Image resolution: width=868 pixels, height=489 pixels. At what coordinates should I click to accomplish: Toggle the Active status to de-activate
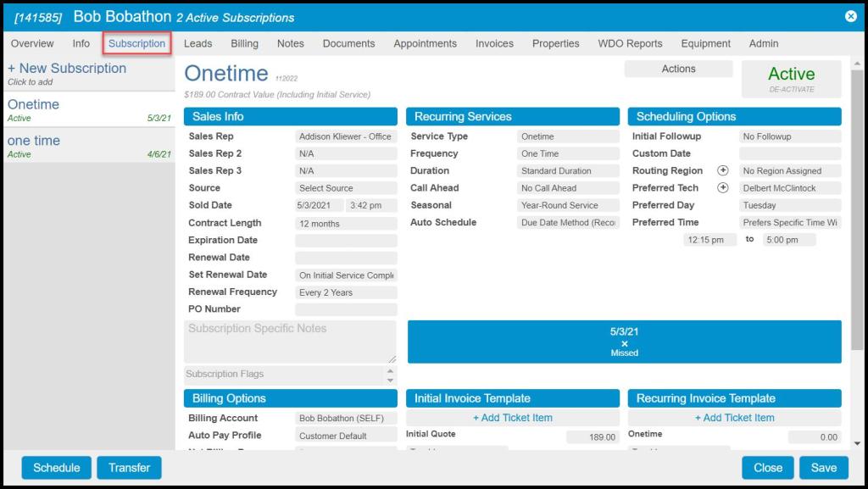791,79
